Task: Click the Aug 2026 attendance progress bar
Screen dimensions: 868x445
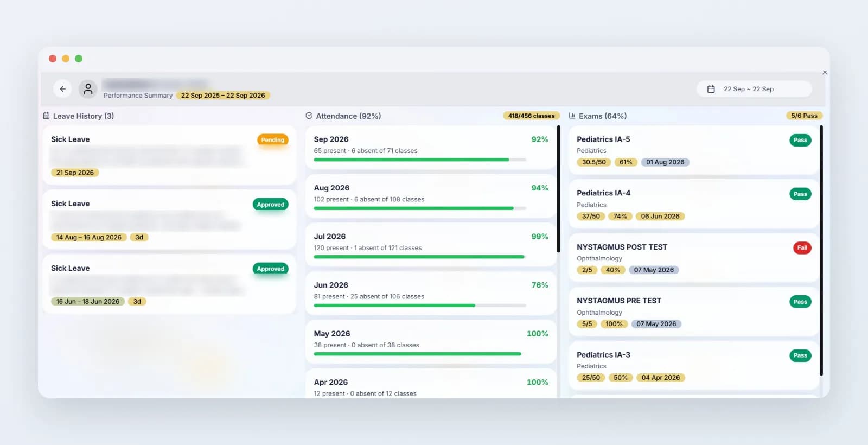Action: (420, 208)
